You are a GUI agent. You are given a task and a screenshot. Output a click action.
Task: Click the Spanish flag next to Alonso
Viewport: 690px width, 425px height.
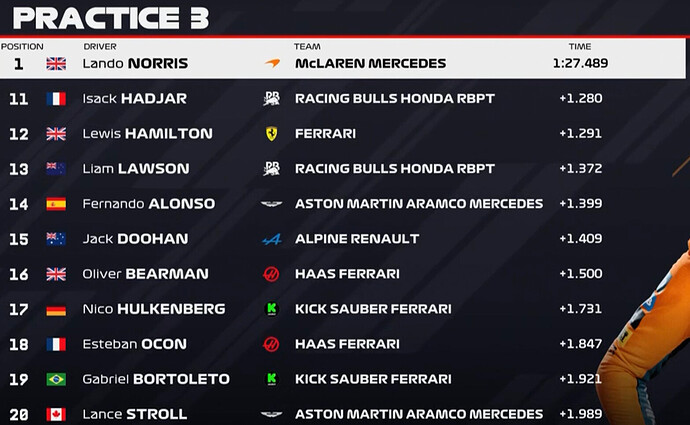click(56, 204)
